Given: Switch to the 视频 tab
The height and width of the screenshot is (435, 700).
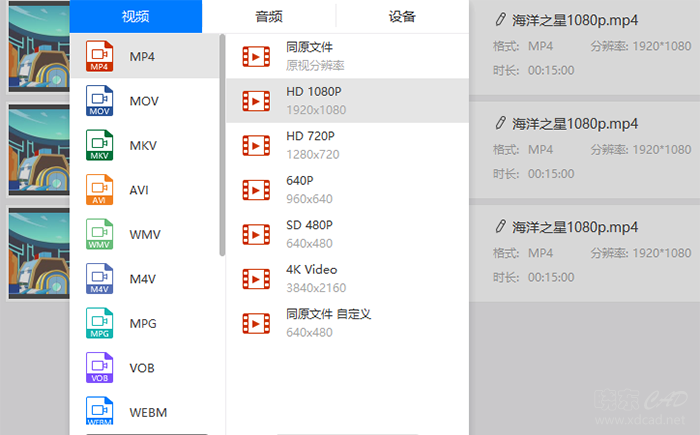Looking at the screenshot, I should point(136,17).
